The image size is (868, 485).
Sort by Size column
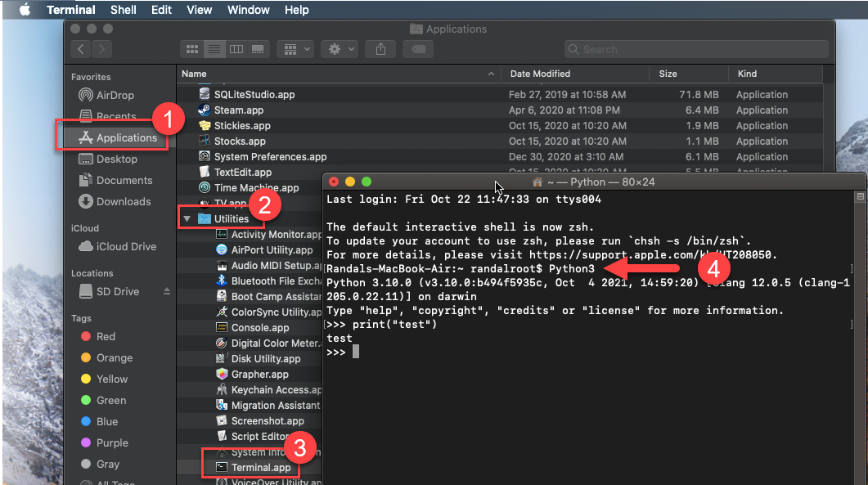[689, 74]
